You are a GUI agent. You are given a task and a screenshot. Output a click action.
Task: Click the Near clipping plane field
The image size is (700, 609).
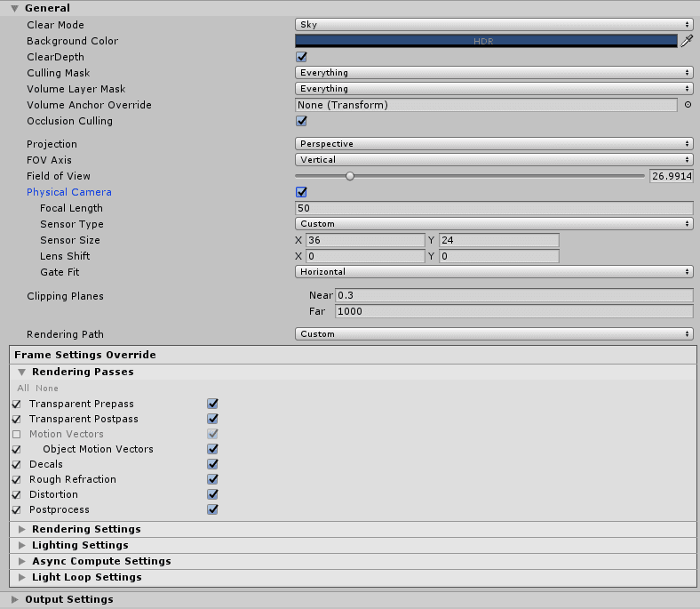click(513, 295)
